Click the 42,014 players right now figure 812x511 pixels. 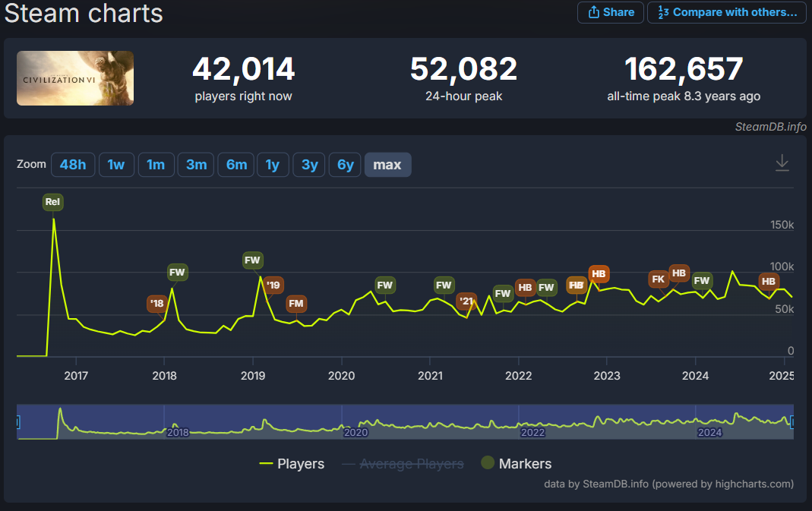click(243, 69)
